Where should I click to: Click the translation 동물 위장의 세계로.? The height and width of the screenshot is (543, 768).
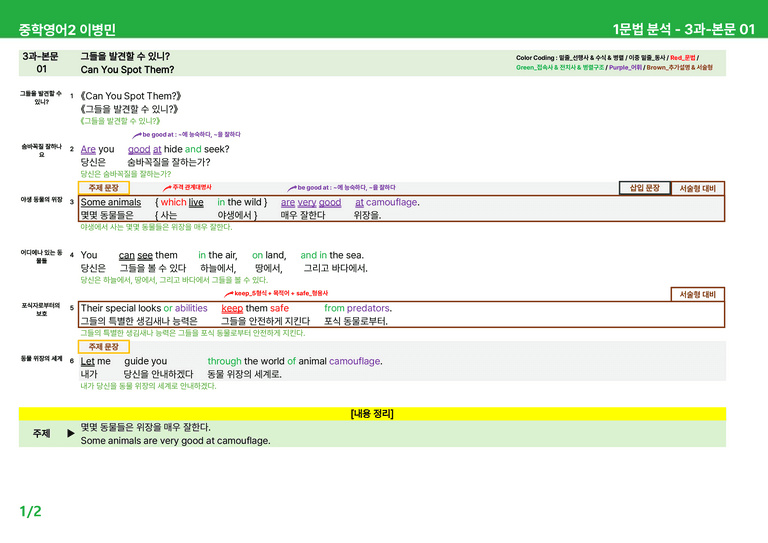tap(244, 374)
